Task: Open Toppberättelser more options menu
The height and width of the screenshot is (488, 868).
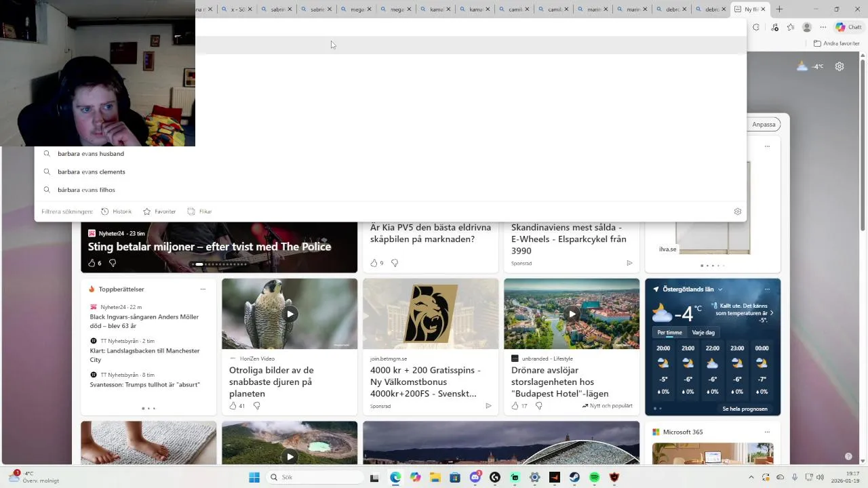Action: (x=203, y=289)
